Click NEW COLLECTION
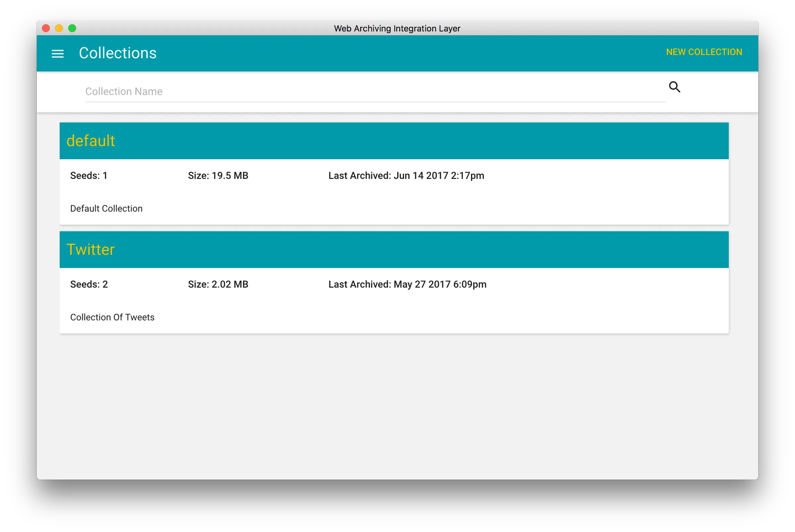 704,52
